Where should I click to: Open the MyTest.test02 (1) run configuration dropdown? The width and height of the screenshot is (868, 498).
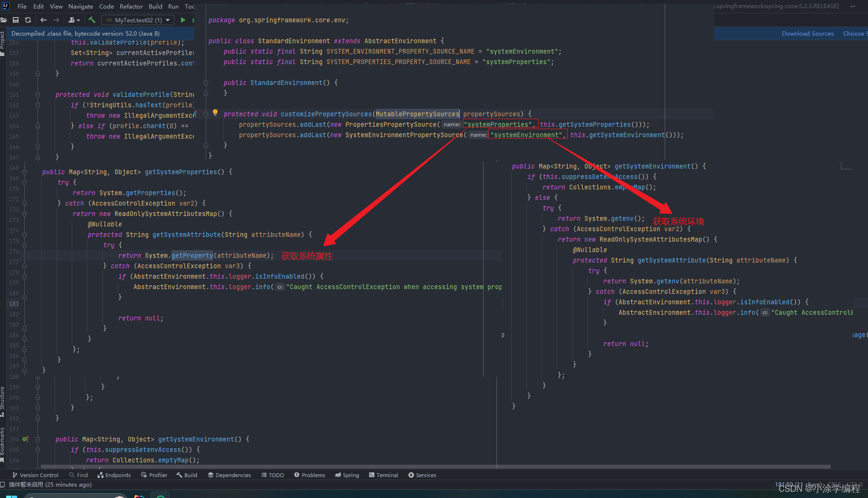138,20
